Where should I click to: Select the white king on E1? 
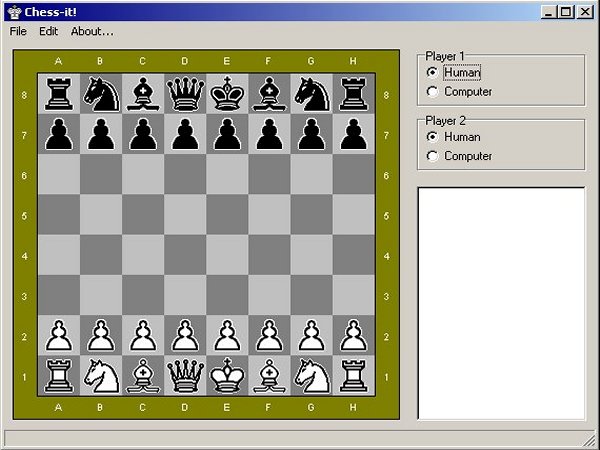(227, 375)
